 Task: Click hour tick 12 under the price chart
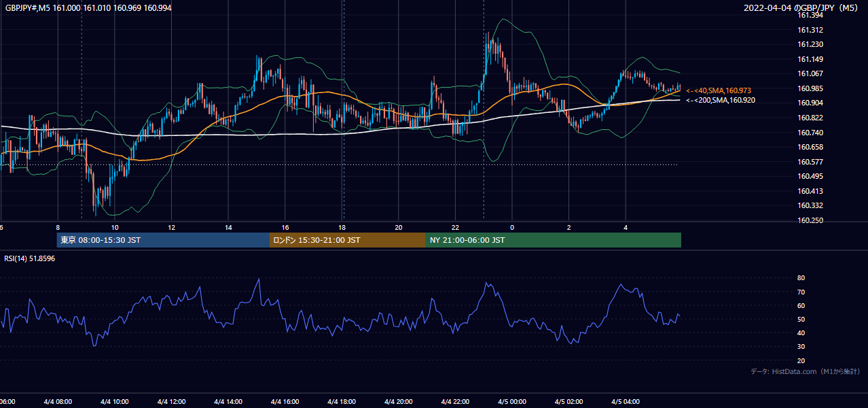click(x=172, y=228)
